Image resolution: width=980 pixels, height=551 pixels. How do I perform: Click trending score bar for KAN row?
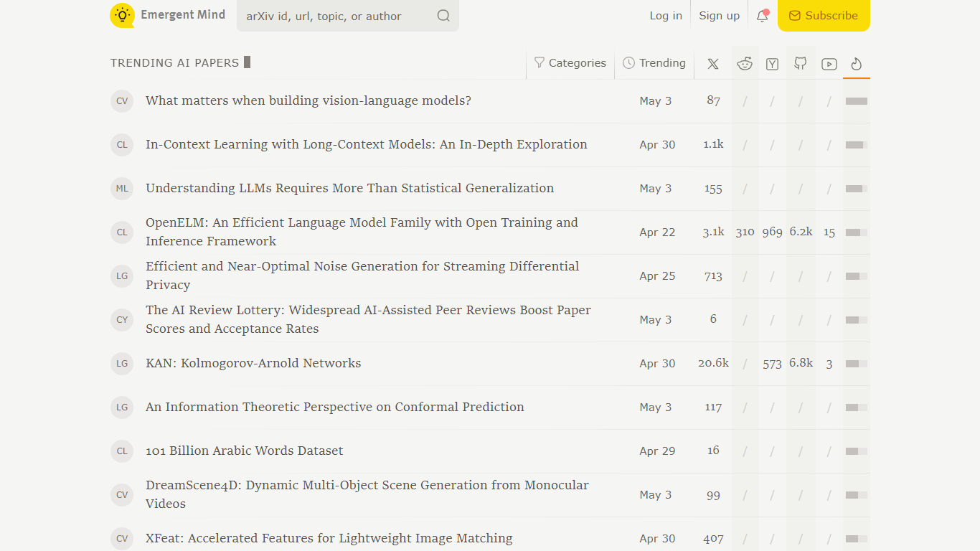pos(857,364)
